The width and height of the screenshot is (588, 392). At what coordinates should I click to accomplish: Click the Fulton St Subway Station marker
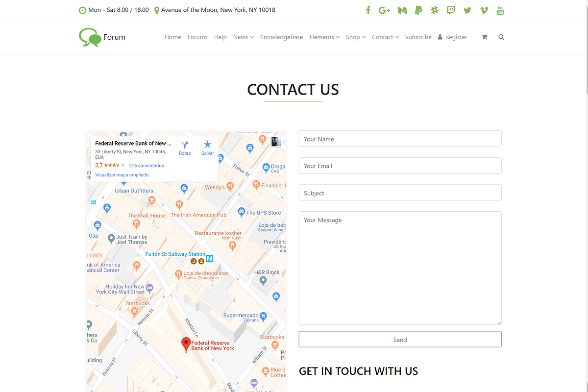pos(209,258)
